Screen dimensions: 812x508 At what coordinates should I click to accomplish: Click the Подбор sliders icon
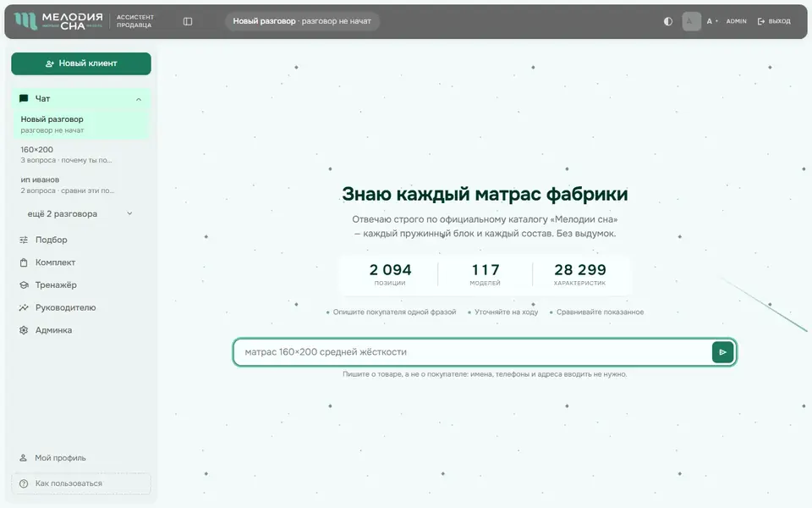[x=24, y=240]
